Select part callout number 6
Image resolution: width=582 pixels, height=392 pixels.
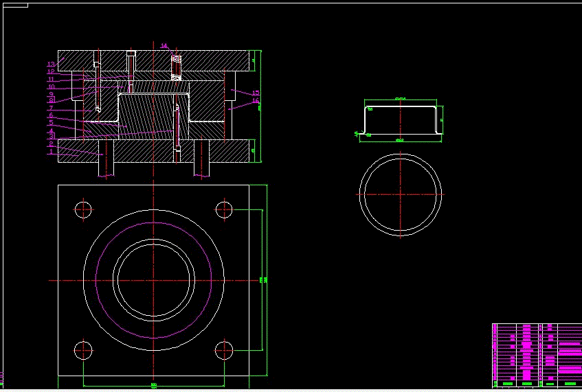pos(52,116)
